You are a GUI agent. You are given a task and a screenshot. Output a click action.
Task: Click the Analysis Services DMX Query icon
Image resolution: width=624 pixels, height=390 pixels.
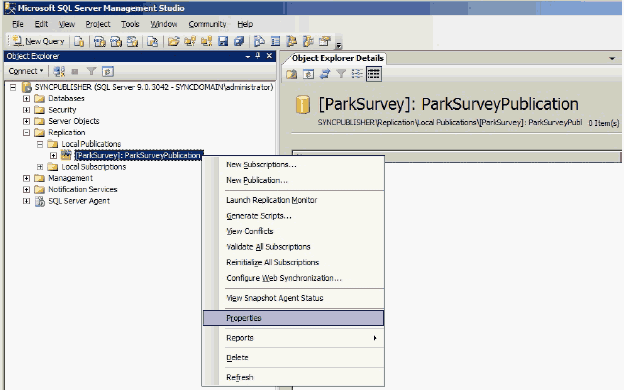click(x=116, y=41)
